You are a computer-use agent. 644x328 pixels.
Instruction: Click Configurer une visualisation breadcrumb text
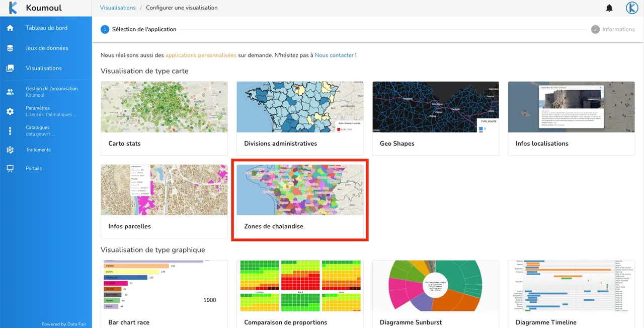(182, 8)
